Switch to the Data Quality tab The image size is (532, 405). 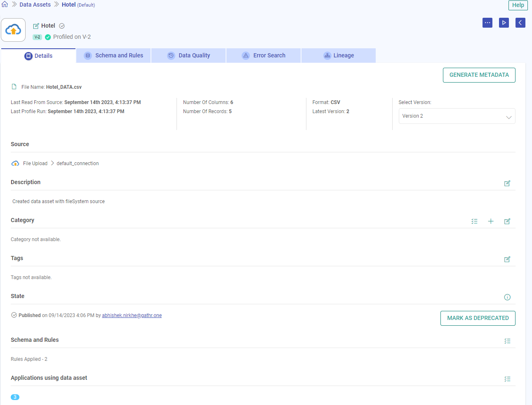[x=188, y=55]
